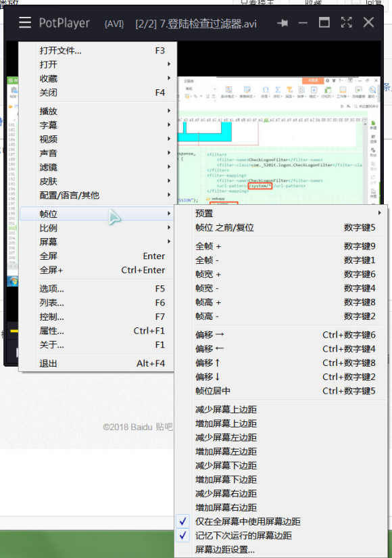Toggle the always-on-top pin icon

283,23
